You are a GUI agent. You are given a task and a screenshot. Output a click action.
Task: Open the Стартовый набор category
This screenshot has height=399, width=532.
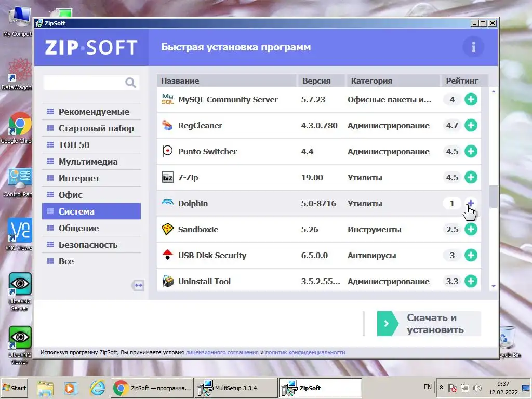coord(91,128)
